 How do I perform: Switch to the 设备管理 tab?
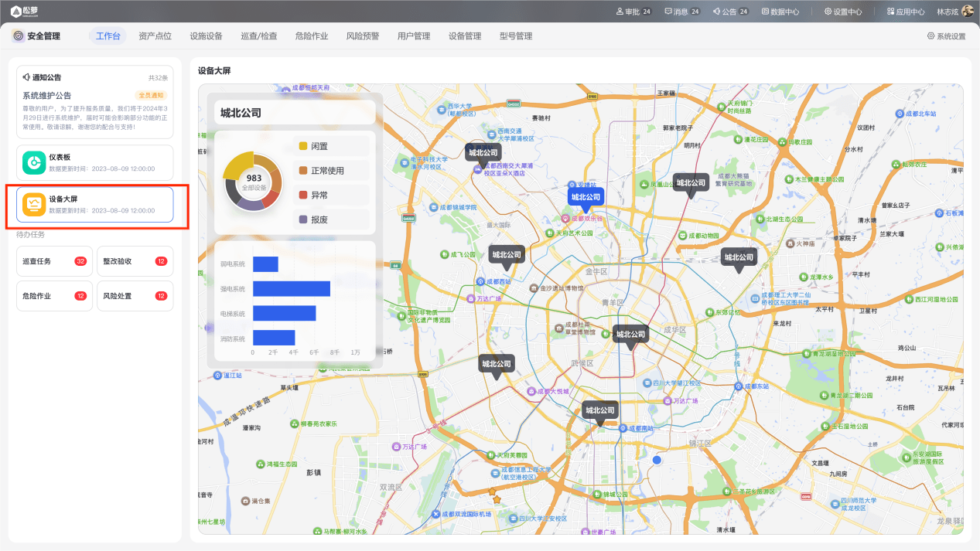[465, 36]
